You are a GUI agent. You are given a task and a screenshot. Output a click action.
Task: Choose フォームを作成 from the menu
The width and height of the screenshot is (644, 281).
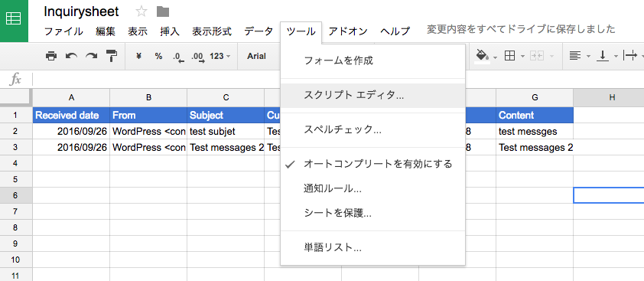[373, 61]
